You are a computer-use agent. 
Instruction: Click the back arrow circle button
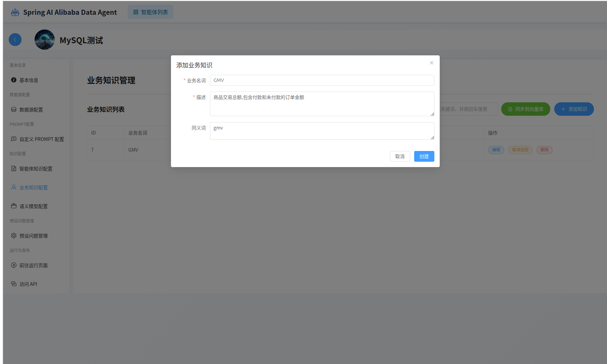coord(15,40)
